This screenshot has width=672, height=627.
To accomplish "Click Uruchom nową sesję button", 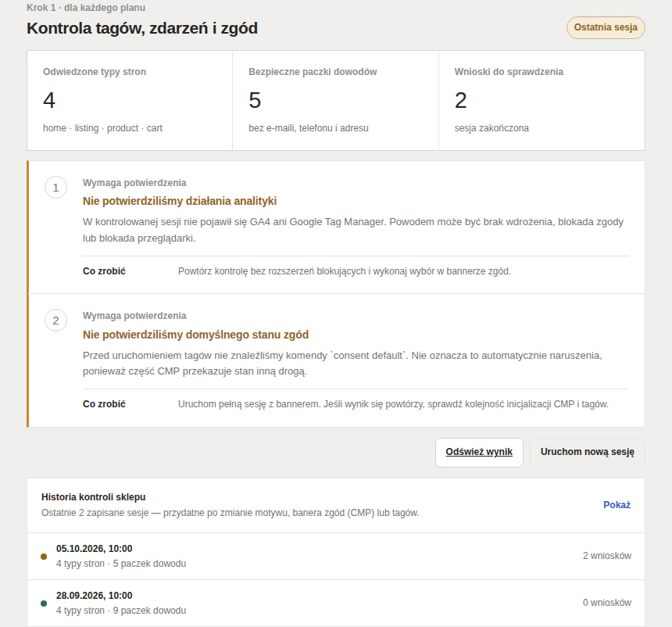I will coord(587,452).
